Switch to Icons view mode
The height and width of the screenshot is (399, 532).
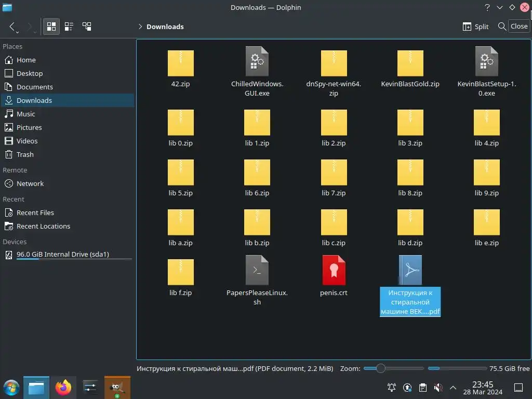[51, 26]
